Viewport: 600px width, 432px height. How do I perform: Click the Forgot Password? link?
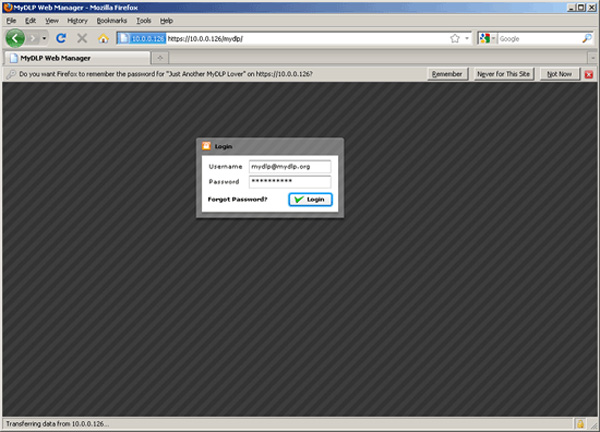[x=237, y=199]
